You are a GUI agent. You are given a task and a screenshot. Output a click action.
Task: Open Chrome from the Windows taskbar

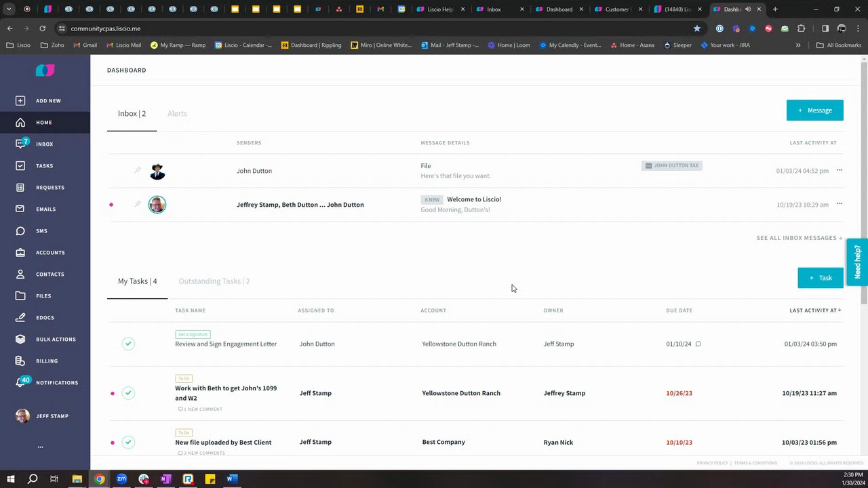tap(100, 479)
